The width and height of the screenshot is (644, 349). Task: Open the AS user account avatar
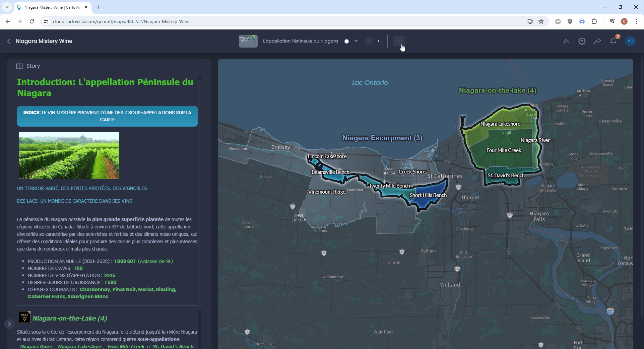630,41
